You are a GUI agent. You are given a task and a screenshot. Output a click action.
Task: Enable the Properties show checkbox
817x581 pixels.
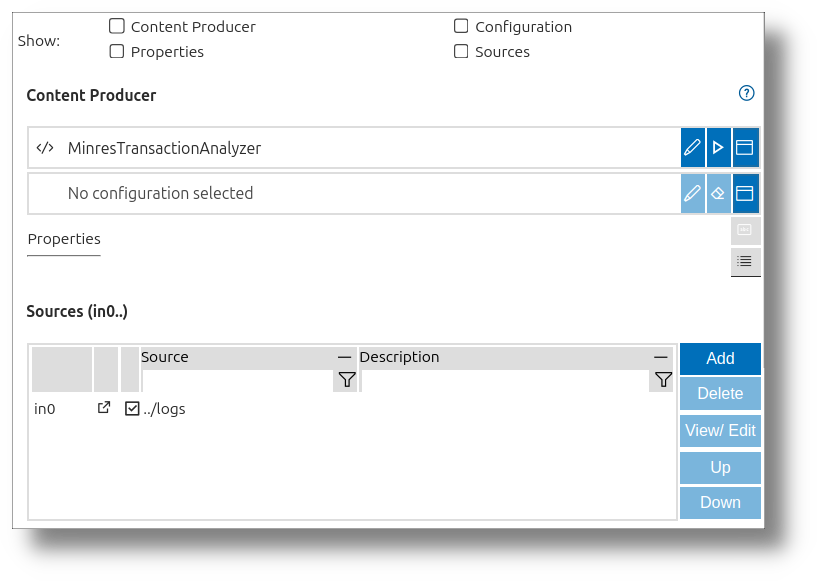pyautogui.click(x=117, y=51)
